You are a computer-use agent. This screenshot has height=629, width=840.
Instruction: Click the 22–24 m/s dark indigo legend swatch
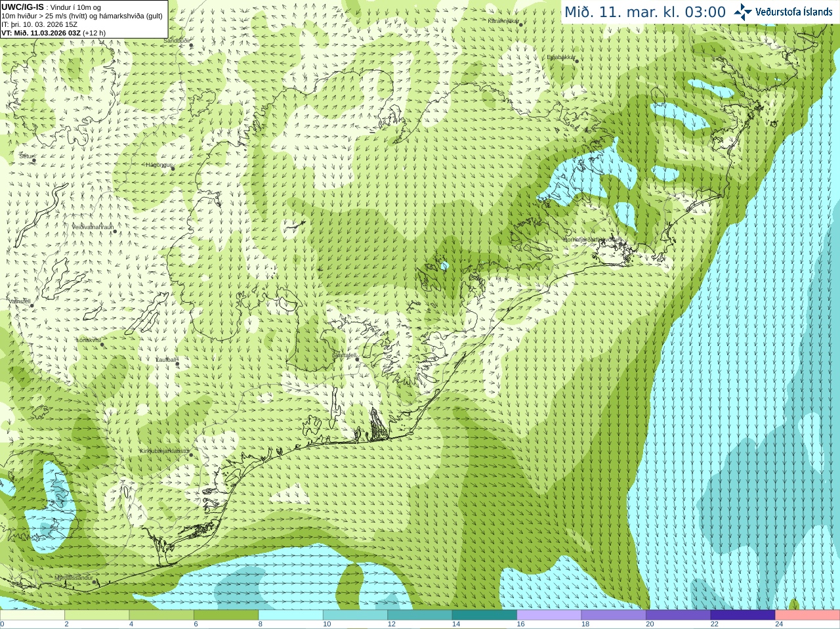tap(743, 615)
